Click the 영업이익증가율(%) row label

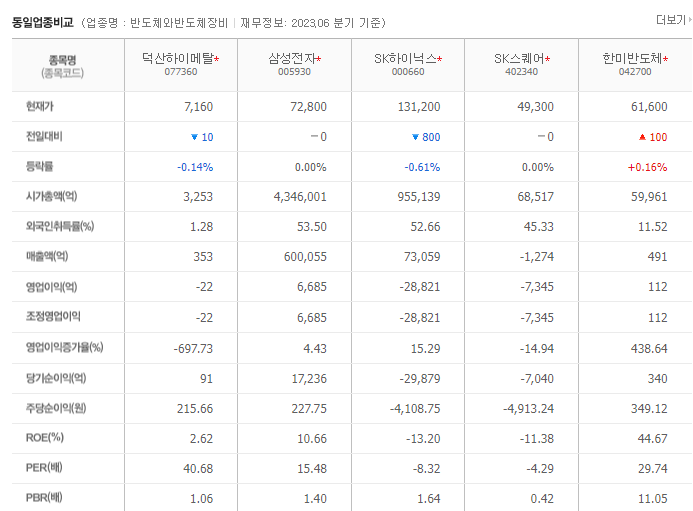[x=65, y=348]
